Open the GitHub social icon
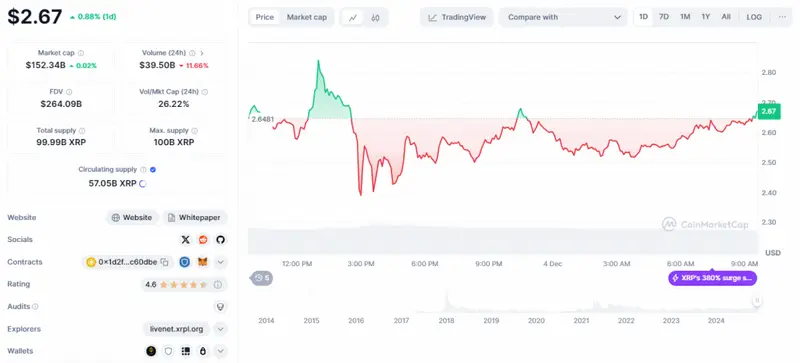The image size is (800, 363). point(220,239)
